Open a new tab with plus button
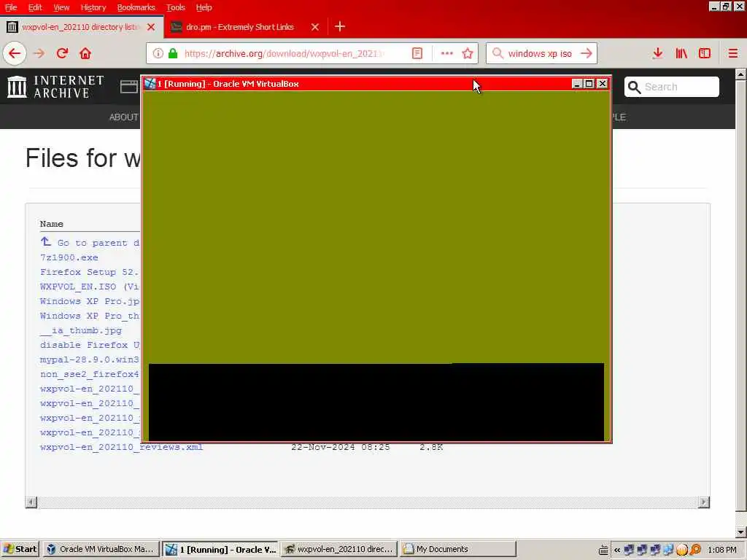 [x=340, y=27]
